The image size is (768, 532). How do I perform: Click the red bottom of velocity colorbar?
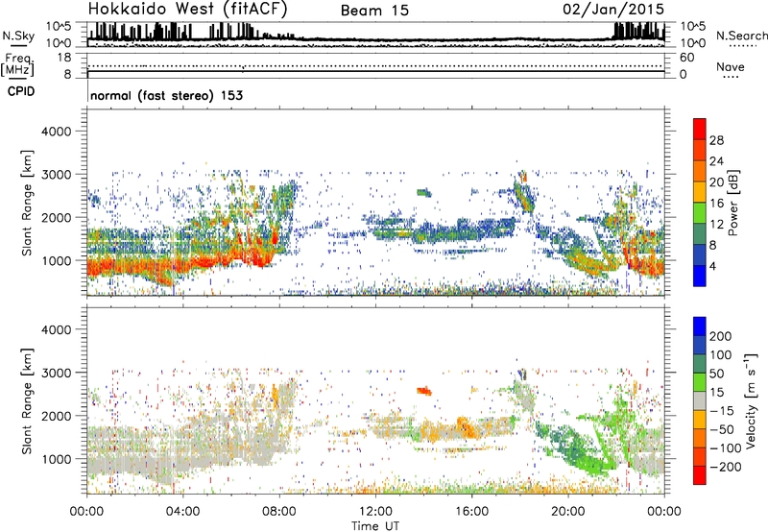click(x=700, y=475)
